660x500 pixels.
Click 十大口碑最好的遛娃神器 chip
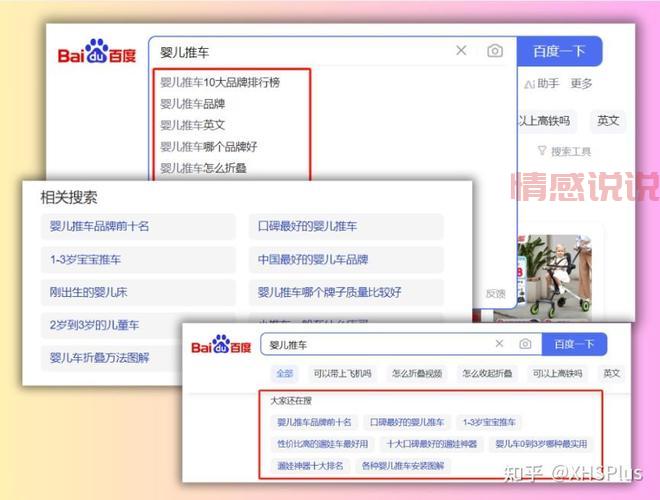(431, 444)
